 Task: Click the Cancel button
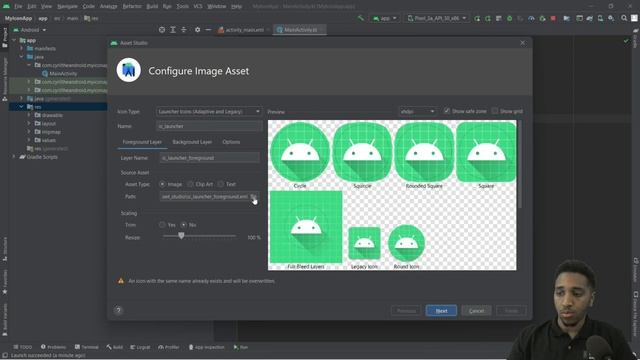coord(476,311)
